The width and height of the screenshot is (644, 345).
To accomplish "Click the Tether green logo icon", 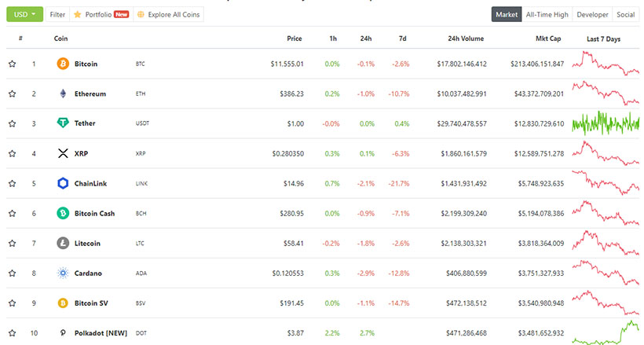I will coord(63,123).
